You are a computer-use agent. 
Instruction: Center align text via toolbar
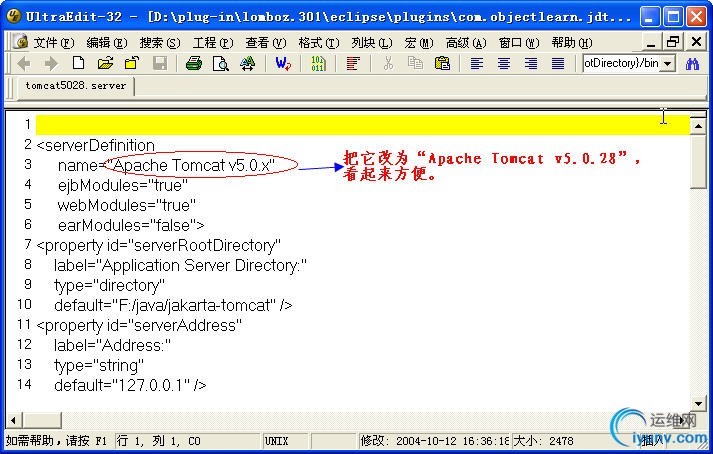(x=503, y=63)
